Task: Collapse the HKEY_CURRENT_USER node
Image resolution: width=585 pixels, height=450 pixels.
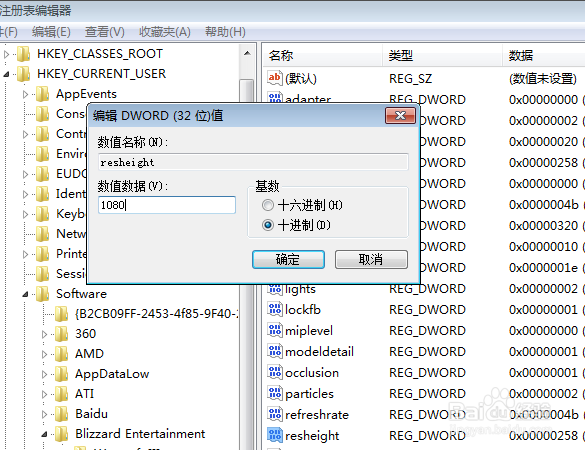Action: coord(6,75)
